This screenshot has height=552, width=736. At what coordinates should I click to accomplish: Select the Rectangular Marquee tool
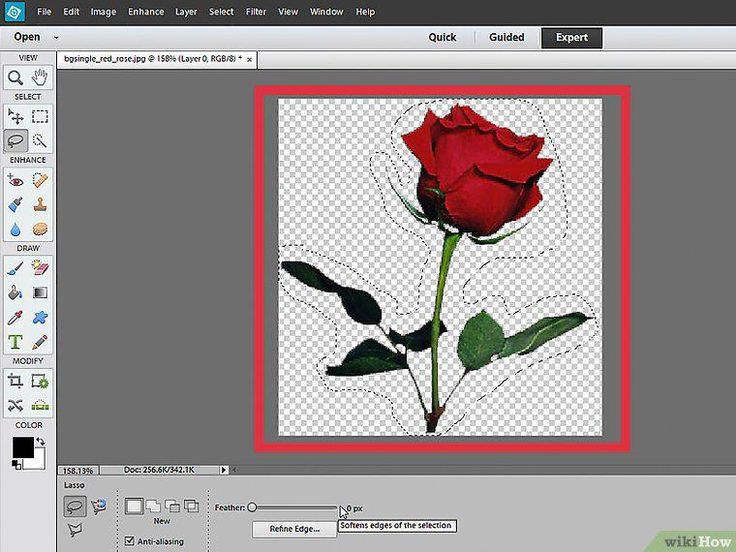pos(40,116)
